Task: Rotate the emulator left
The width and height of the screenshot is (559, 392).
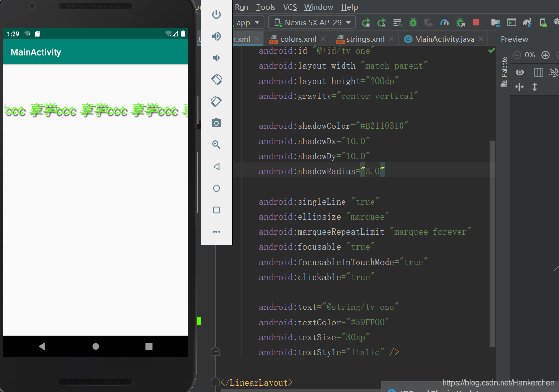Action: tap(216, 80)
